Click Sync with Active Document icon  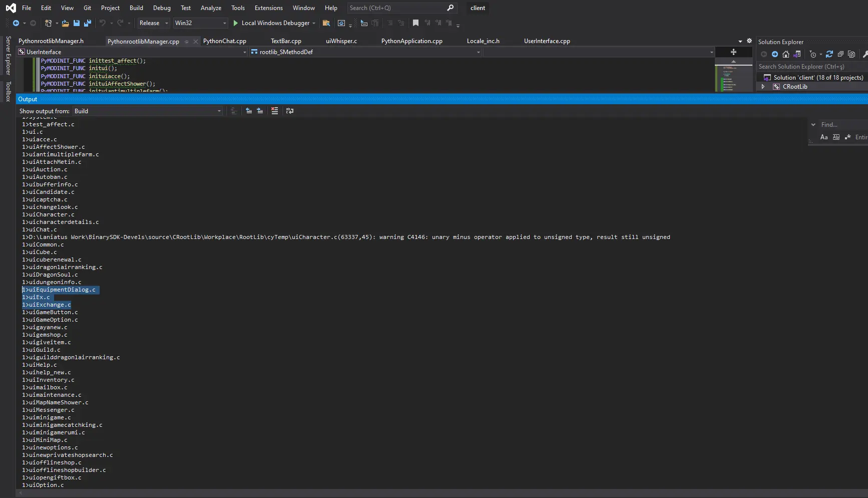pyautogui.click(x=829, y=54)
